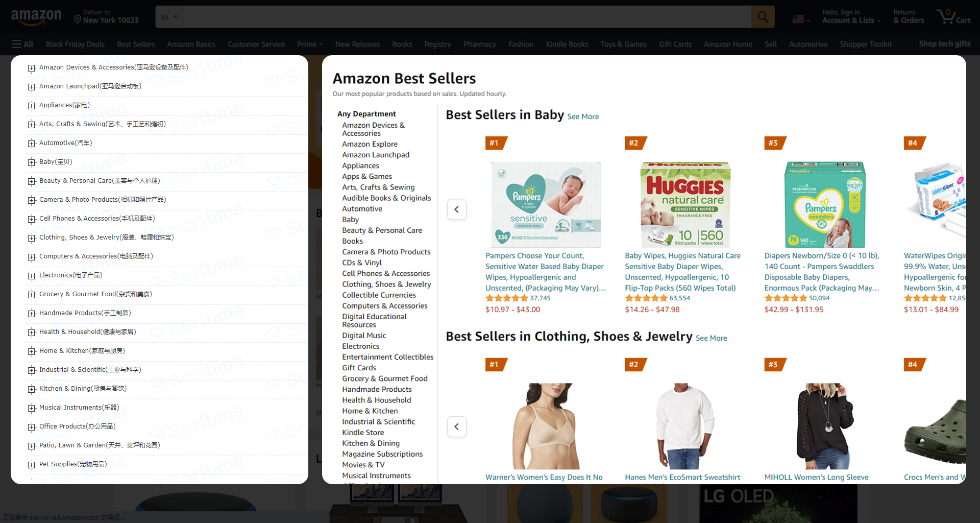Change Deliver to New York location
Screen dimensions: 980x523
[106, 17]
